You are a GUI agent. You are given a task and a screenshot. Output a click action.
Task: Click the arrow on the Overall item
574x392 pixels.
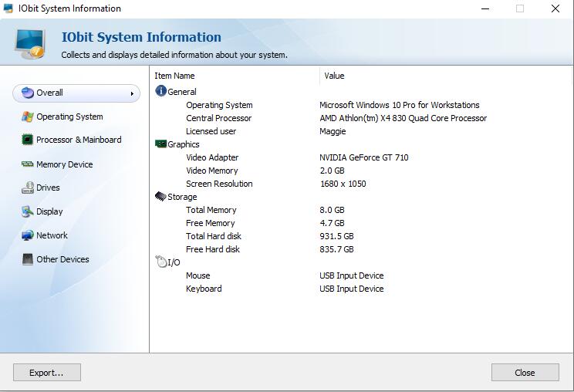point(132,93)
